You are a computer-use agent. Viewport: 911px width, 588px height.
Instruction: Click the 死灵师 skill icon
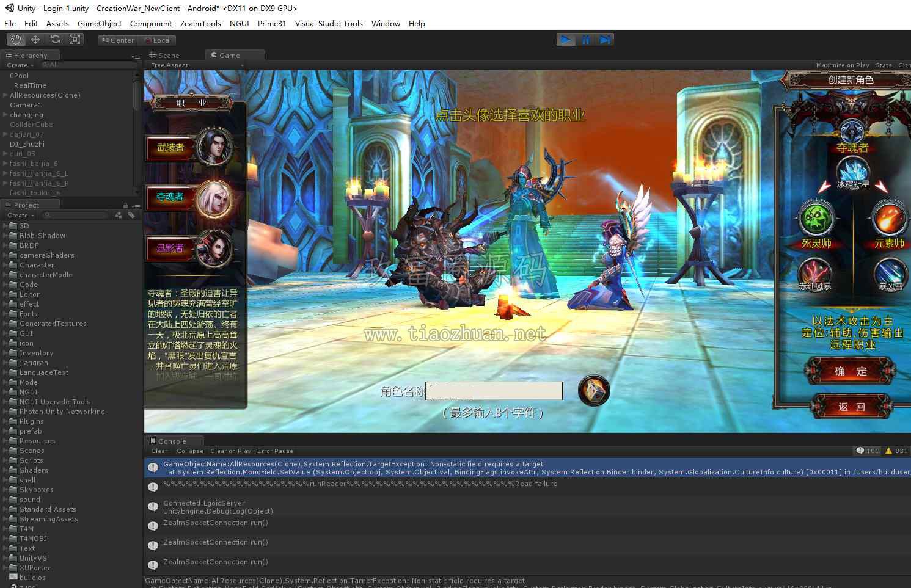tap(816, 219)
